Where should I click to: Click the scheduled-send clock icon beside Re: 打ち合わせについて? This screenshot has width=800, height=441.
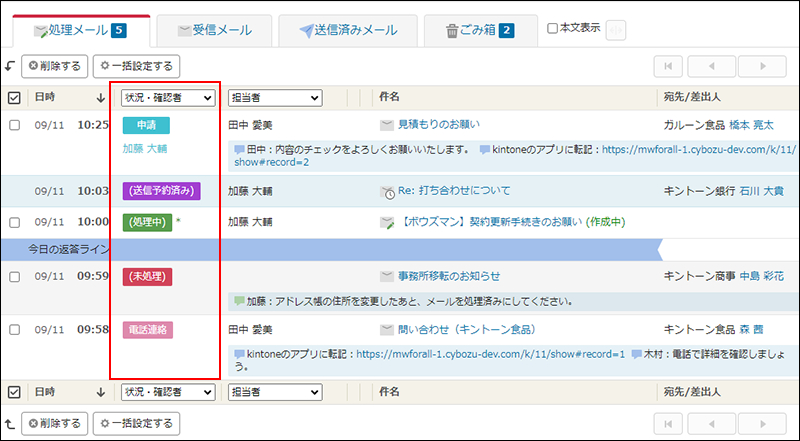[x=387, y=191]
